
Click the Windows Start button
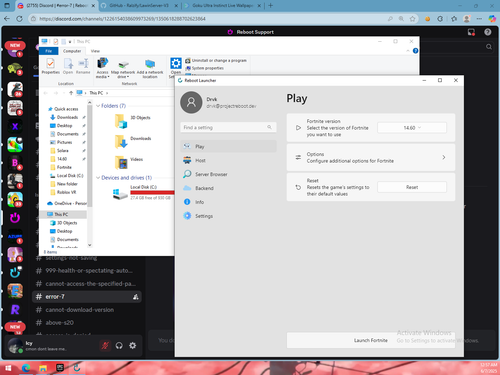coord(8,368)
